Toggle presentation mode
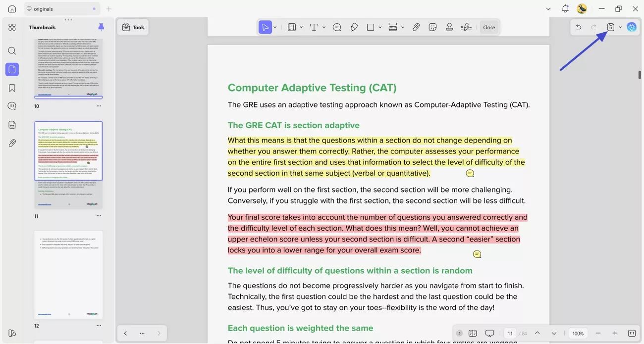Viewport: 644px width, 344px height. click(x=489, y=333)
